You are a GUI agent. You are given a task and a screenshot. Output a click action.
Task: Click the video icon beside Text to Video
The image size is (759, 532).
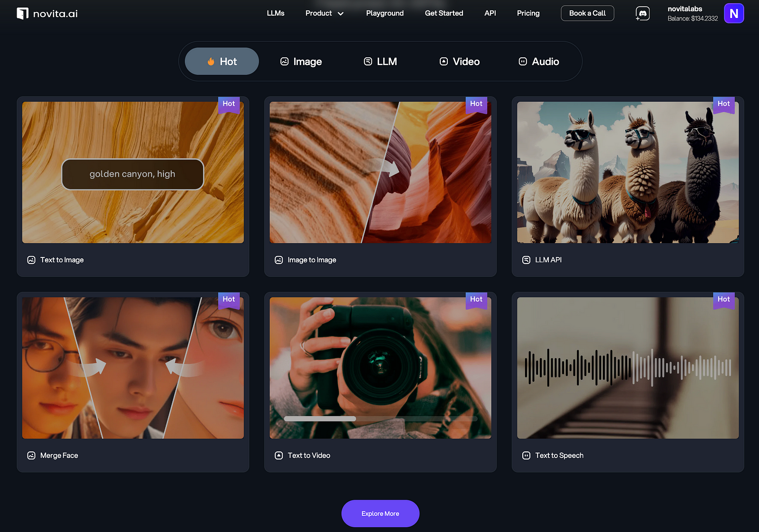(279, 456)
